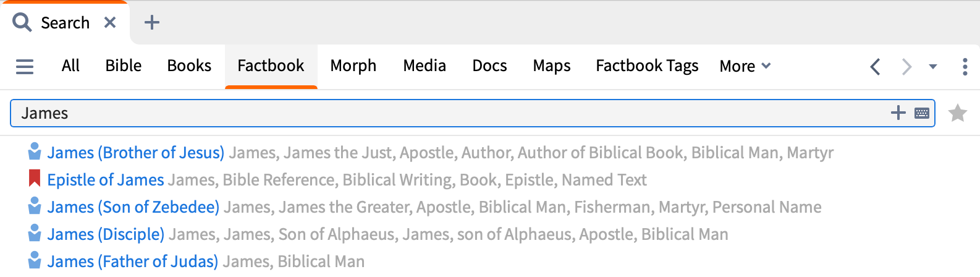Screen dimensions: 980x277
Task: Open the history dropdown arrow
Action: [933, 66]
